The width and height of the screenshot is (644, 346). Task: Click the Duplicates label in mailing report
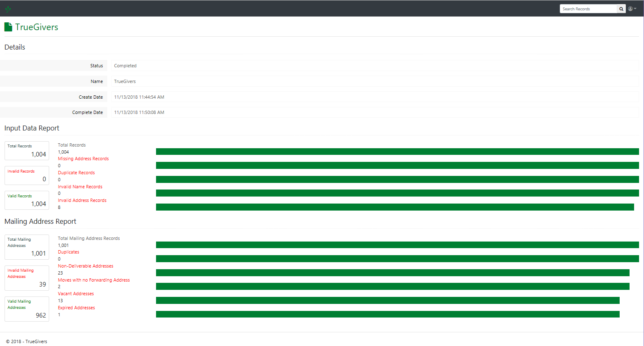[69, 252]
